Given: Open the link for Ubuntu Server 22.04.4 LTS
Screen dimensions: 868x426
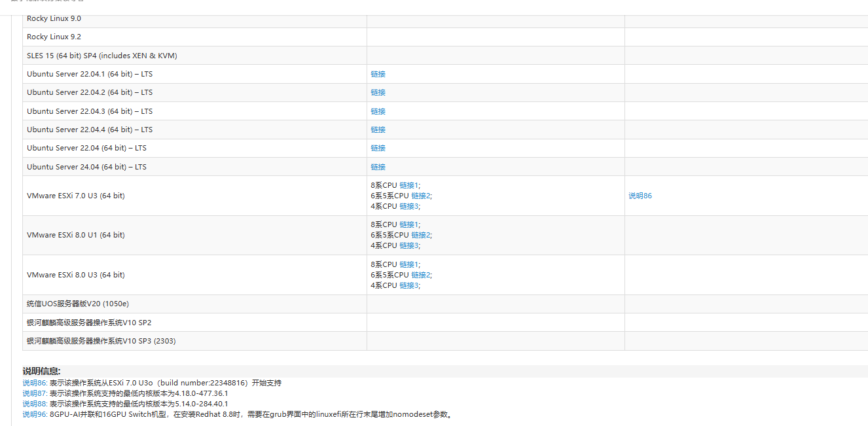Looking at the screenshot, I should (378, 130).
